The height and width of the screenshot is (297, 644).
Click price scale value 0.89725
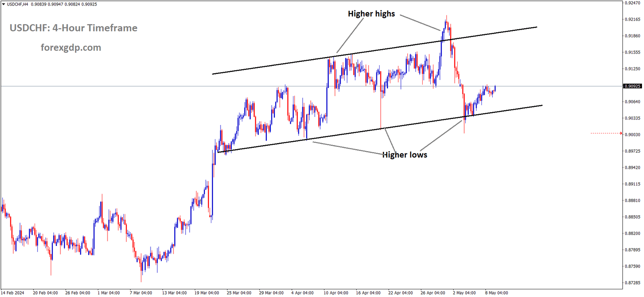tap(632, 151)
